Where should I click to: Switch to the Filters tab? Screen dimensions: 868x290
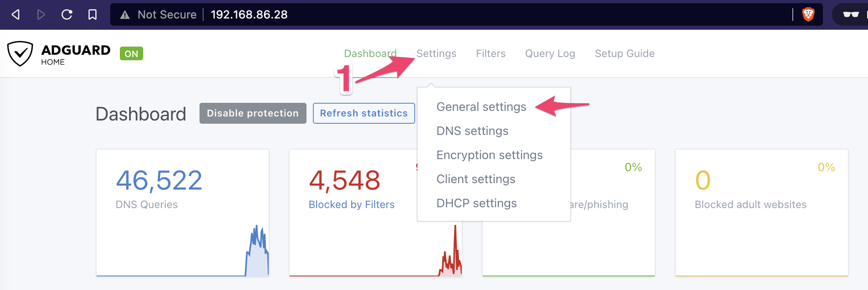tap(491, 53)
